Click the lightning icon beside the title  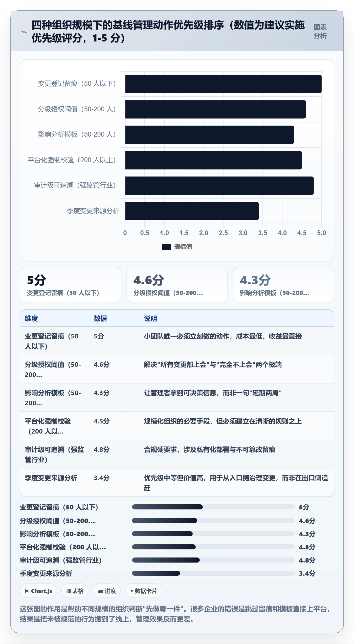[x=24, y=32]
